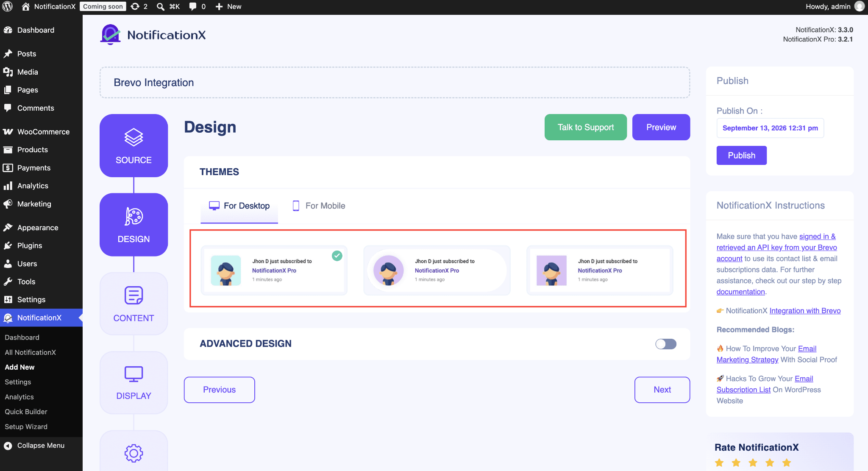The image size is (868, 471).
Task: Open the Posts pin icon in sidebar
Action: tap(8, 54)
